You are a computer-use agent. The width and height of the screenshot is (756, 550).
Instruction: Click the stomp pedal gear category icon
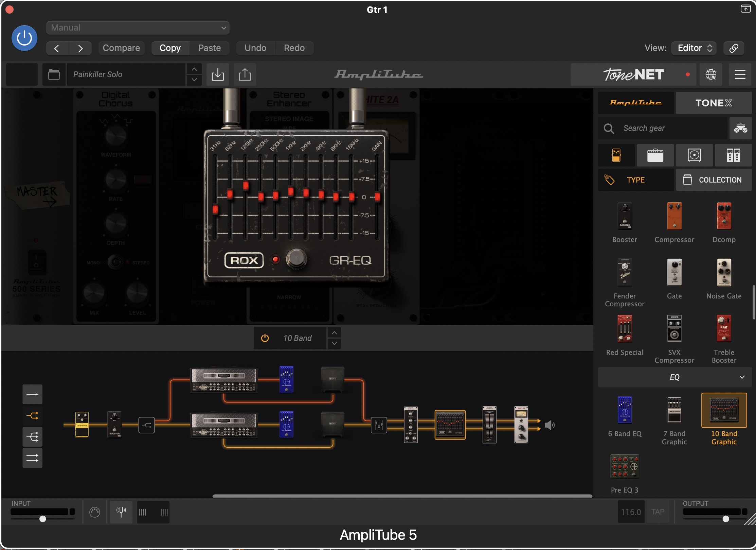(x=616, y=155)
